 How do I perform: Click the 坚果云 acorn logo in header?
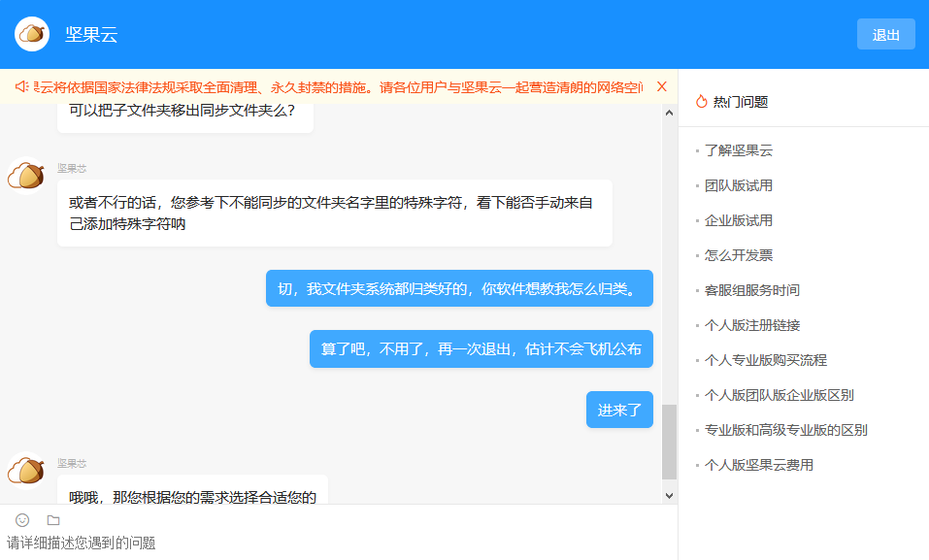point(32,34)
